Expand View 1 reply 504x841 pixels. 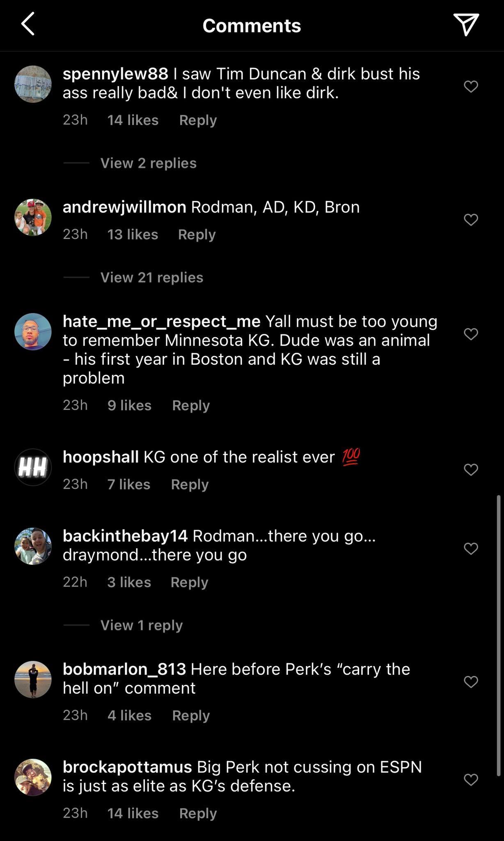pos(141,625)
